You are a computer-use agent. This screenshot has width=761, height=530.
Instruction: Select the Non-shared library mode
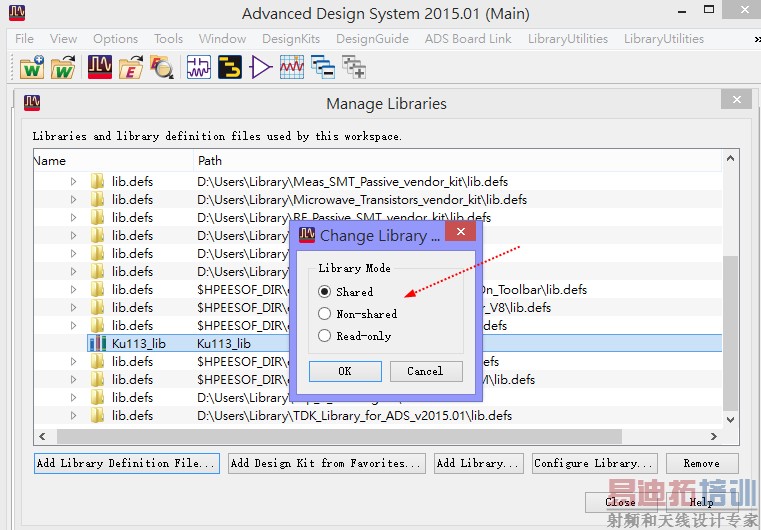click(x=324, y=314)
